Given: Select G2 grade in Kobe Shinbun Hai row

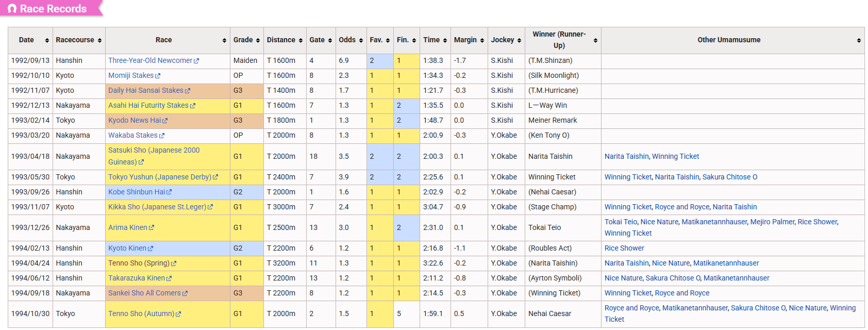Looking at the screenshot, I should click(247, 192).
